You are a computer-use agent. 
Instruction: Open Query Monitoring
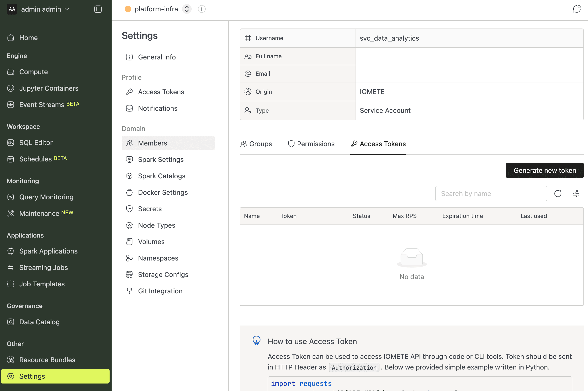pyautogui.click(x=46, y=197)
